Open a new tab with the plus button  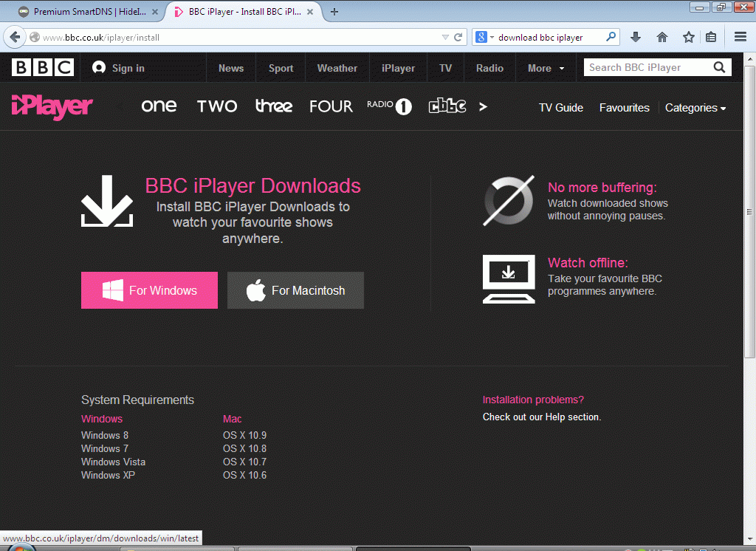[x=334, y=12]
